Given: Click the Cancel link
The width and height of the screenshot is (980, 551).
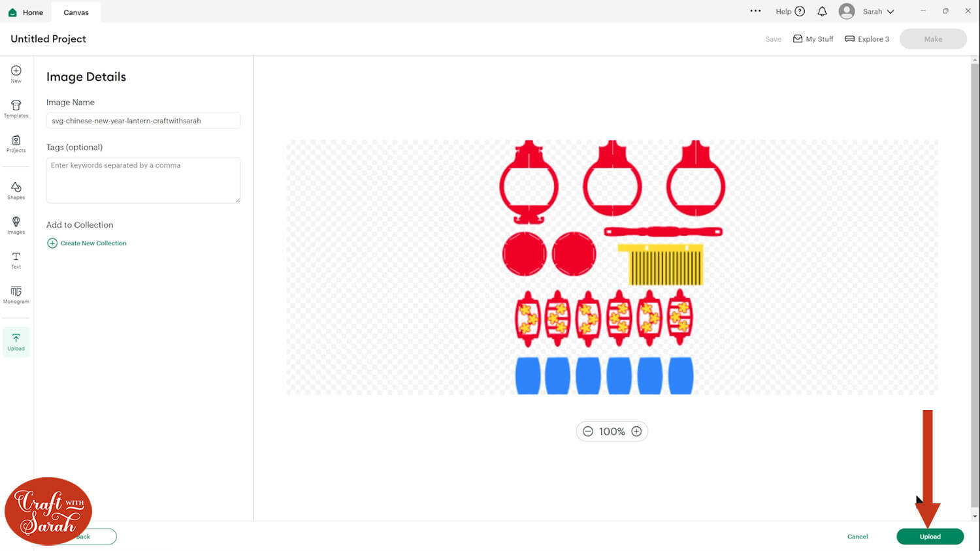Looking at the screenshot, I should click(857, 537).
